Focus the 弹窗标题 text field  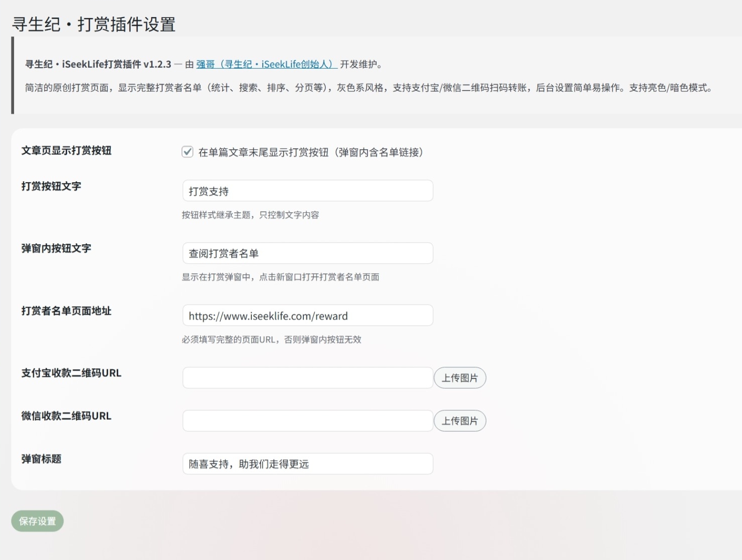click(x=307, y=464)
